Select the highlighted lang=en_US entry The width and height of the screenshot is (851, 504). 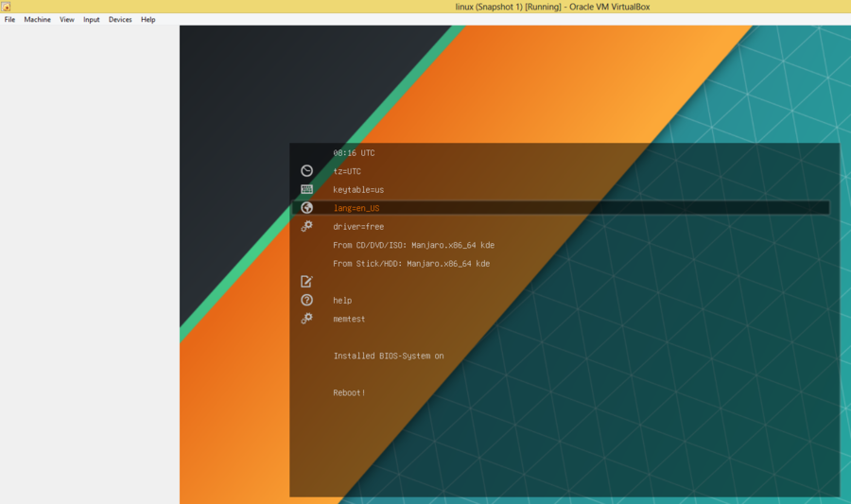click(x=561, y=208)
